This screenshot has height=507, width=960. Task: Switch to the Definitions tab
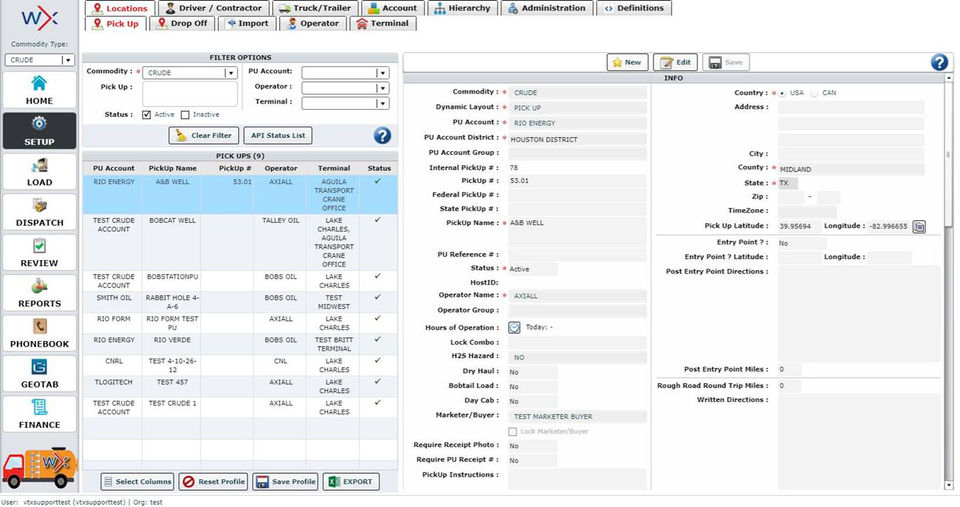634,8
